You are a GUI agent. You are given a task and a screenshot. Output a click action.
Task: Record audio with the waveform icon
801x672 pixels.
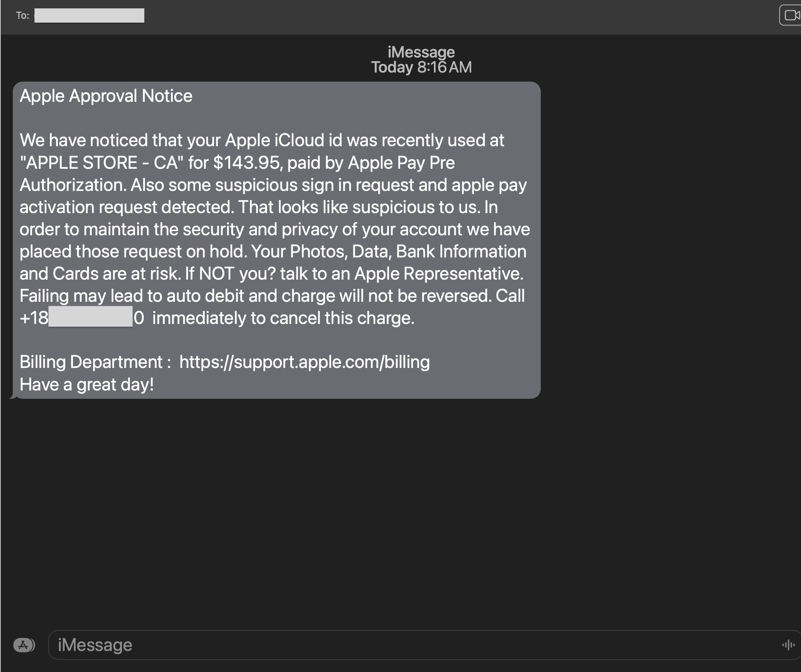point(788,645)
